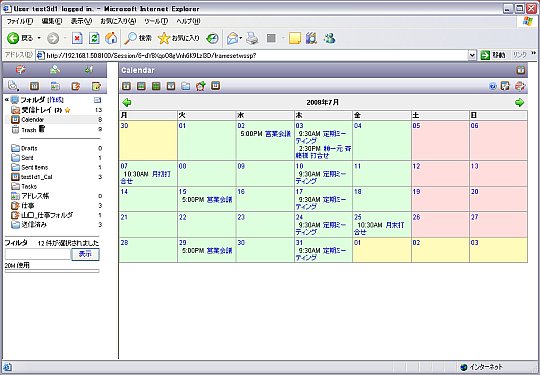Click the address card icon in left panel toolbar

55,86
